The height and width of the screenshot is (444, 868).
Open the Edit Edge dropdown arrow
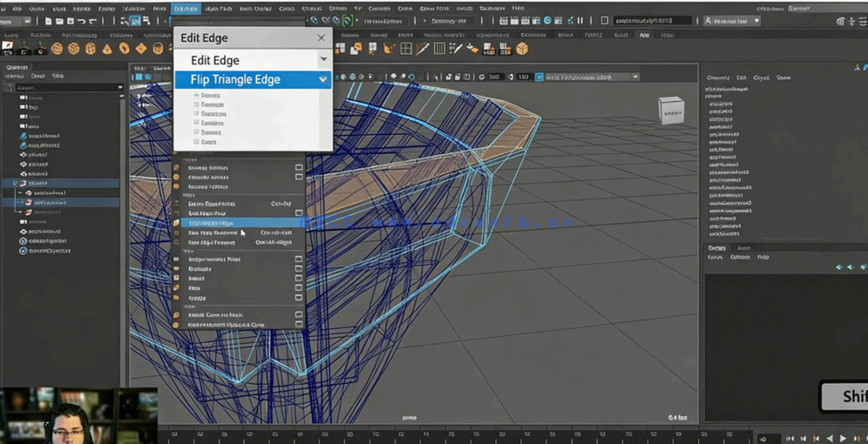(x=323, y=60)
